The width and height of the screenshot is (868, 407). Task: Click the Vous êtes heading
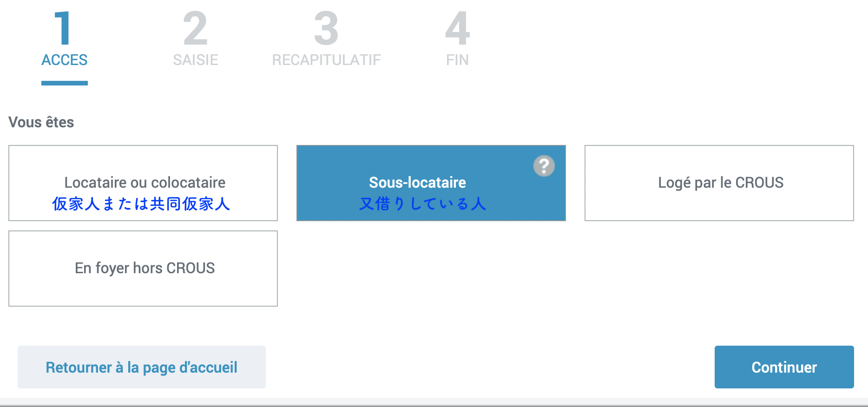[x=41, y=122]
